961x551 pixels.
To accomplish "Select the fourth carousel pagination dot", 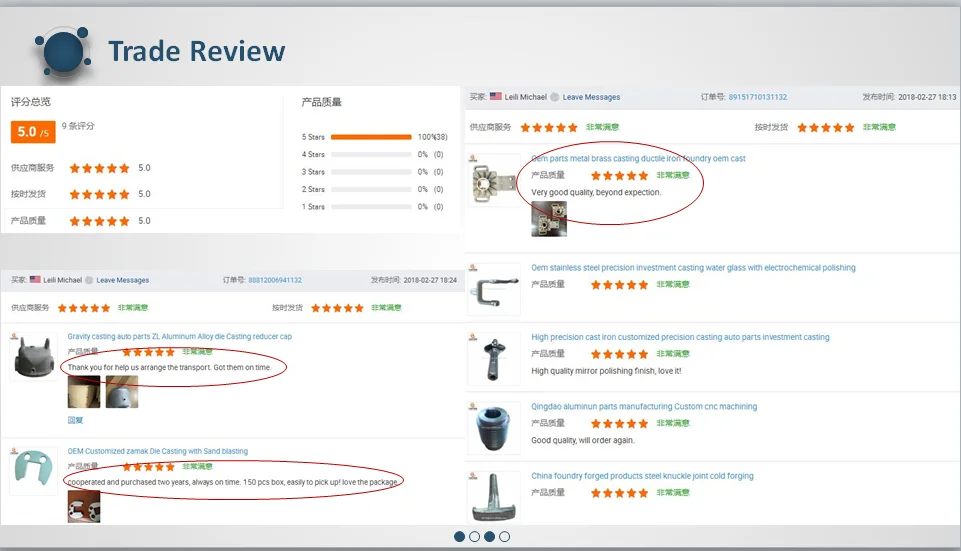I will coord(504,537).
